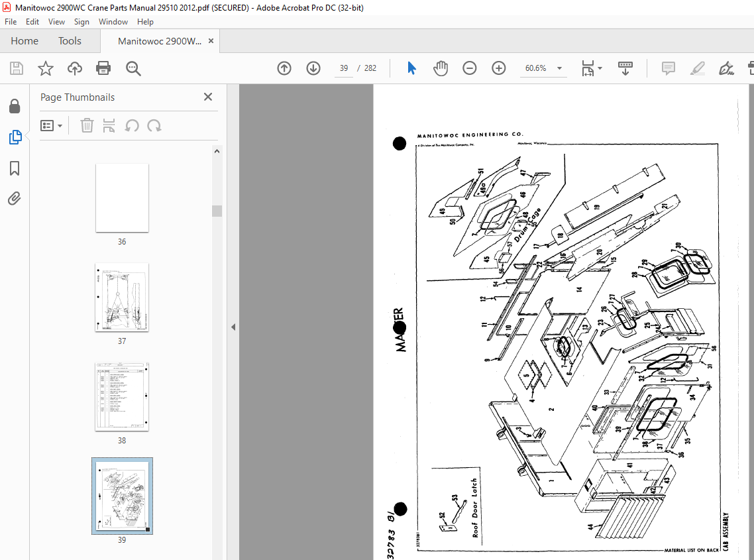
Task: Click the 60.6% zoom field
Action: tap(536, 68)
